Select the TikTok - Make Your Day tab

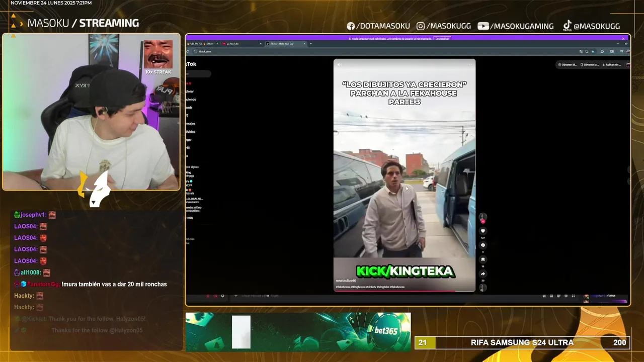pyautogui.click(x=285, y=44)
